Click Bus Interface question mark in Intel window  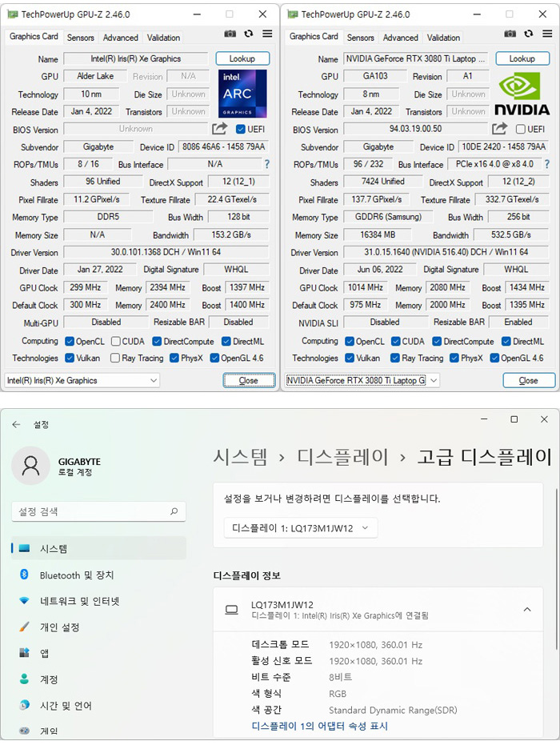pos(267,164)
